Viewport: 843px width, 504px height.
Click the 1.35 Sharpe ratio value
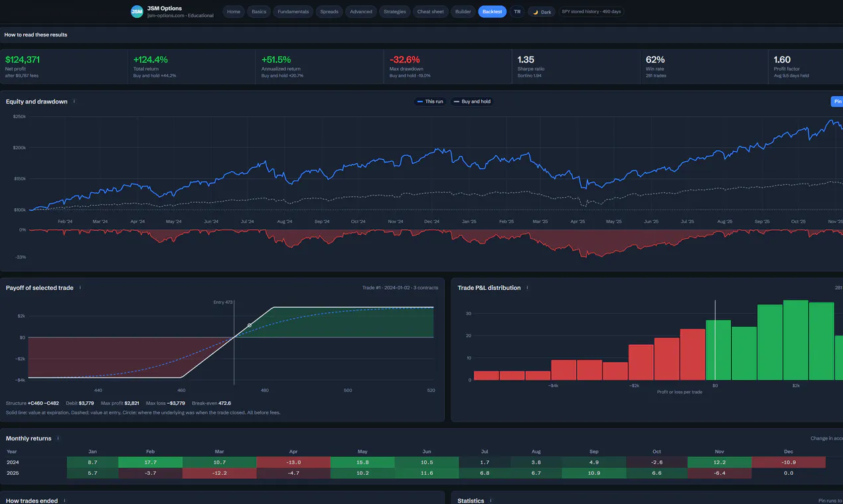[x=526, y=60]
